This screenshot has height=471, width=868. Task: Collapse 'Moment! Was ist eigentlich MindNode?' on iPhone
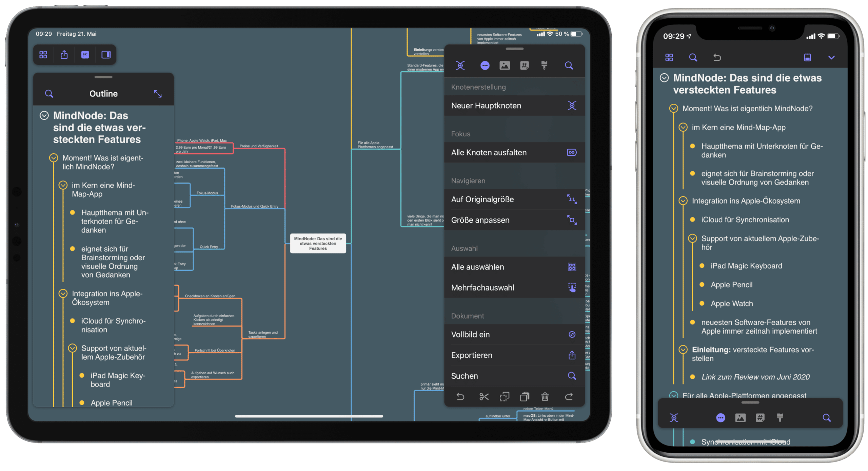pyautogui.click(x=673, y=108)
